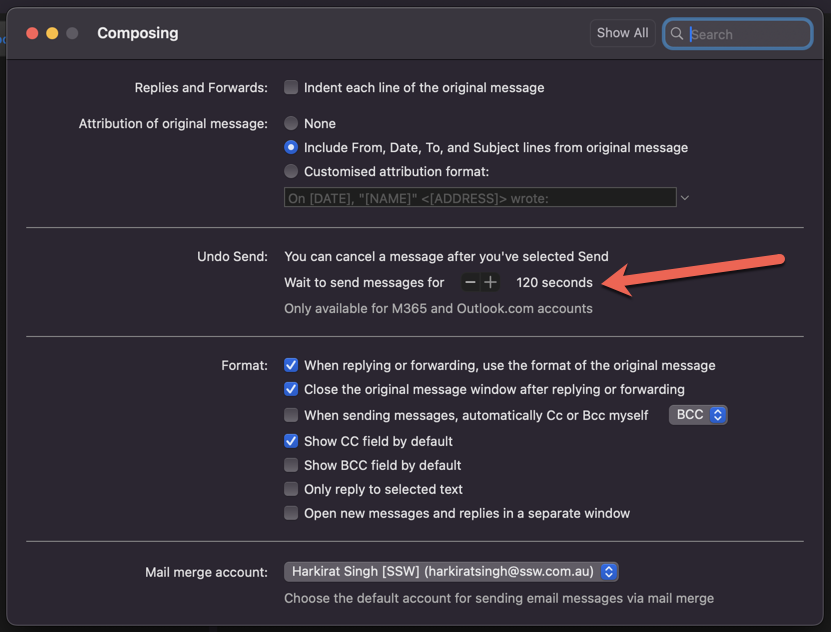The image size is (831, 632).
Task: Click the magnifying glass search icon
Action: point(677,34)
